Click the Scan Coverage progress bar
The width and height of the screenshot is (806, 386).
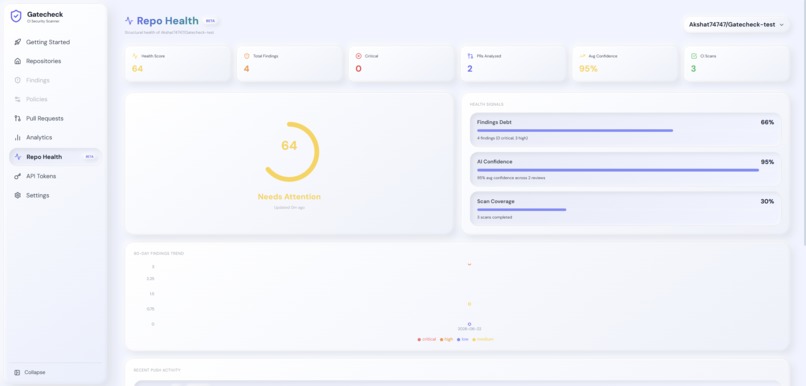click(625, 210)
